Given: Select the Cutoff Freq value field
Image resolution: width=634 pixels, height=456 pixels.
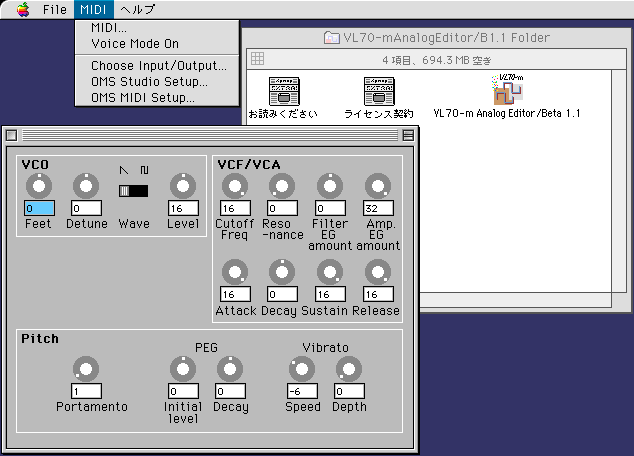Looking at the screenshot, I should click(x=235, y=208).
